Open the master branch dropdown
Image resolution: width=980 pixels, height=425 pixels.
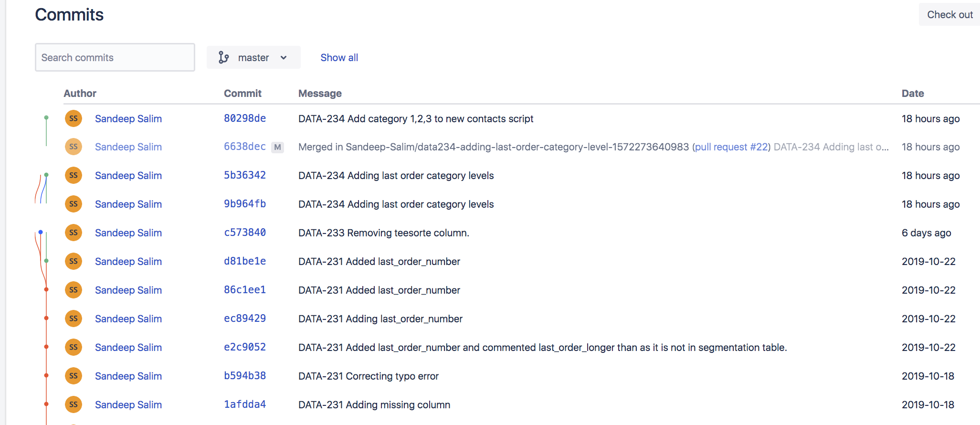click(253, 58)
